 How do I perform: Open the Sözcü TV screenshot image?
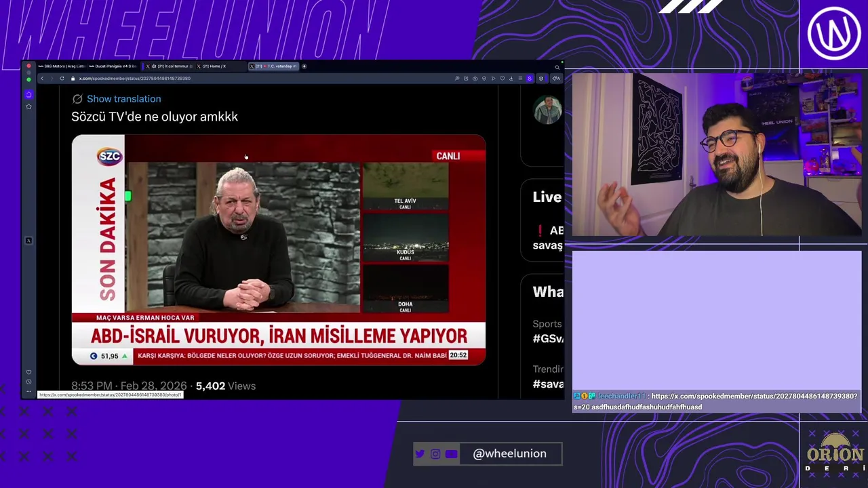[279, 250]
